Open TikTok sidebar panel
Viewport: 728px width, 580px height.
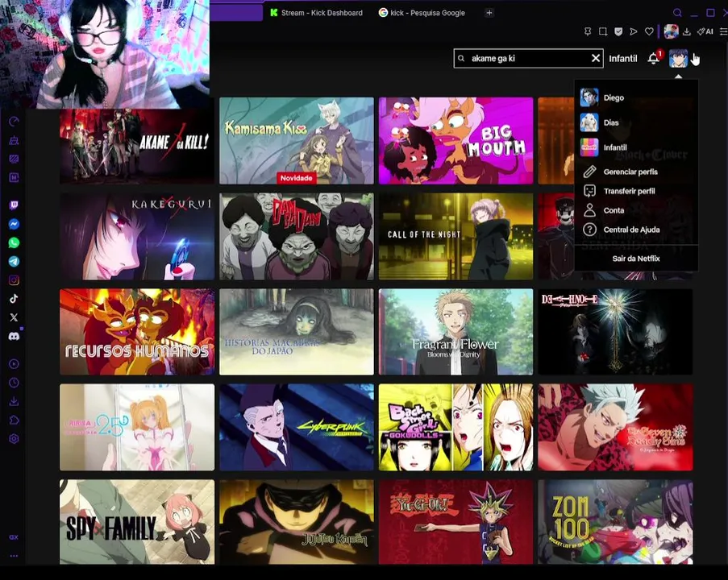(x=14, y=299)
